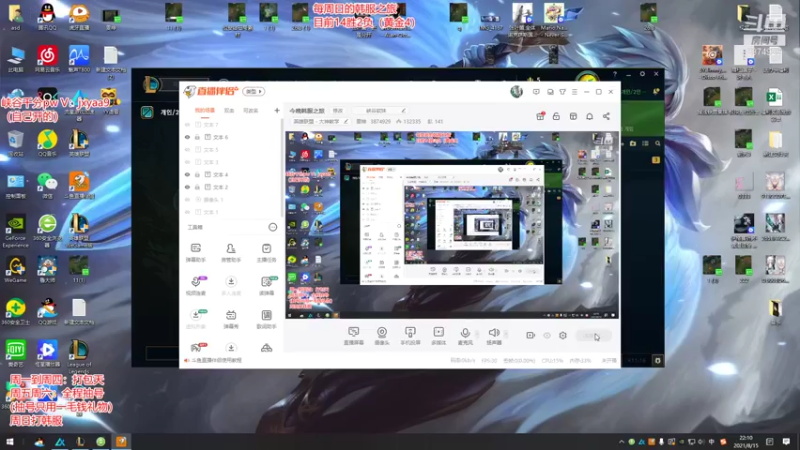Add 多媒体 multimedia source
Screen dimensions: 800x450
(x=439, y=336)
